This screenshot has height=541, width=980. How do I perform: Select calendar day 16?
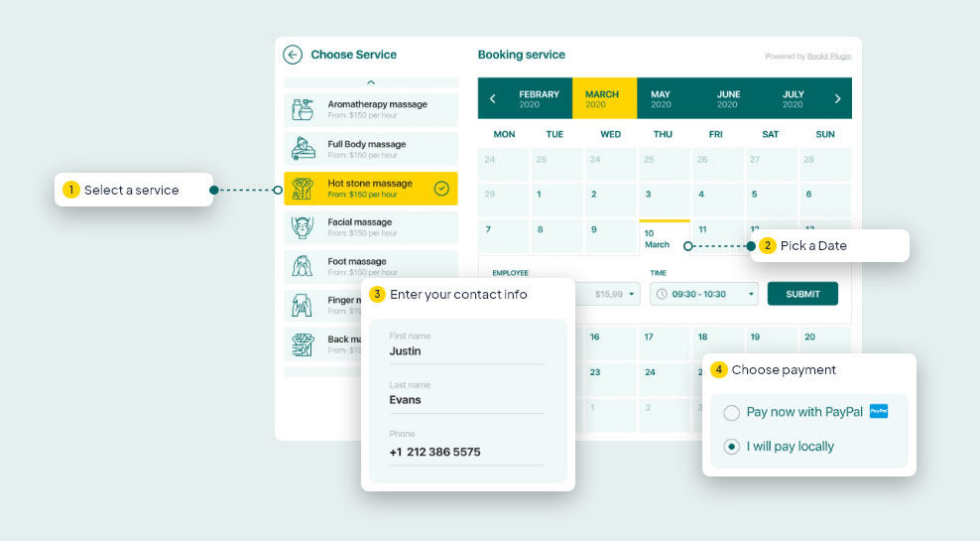611,342
